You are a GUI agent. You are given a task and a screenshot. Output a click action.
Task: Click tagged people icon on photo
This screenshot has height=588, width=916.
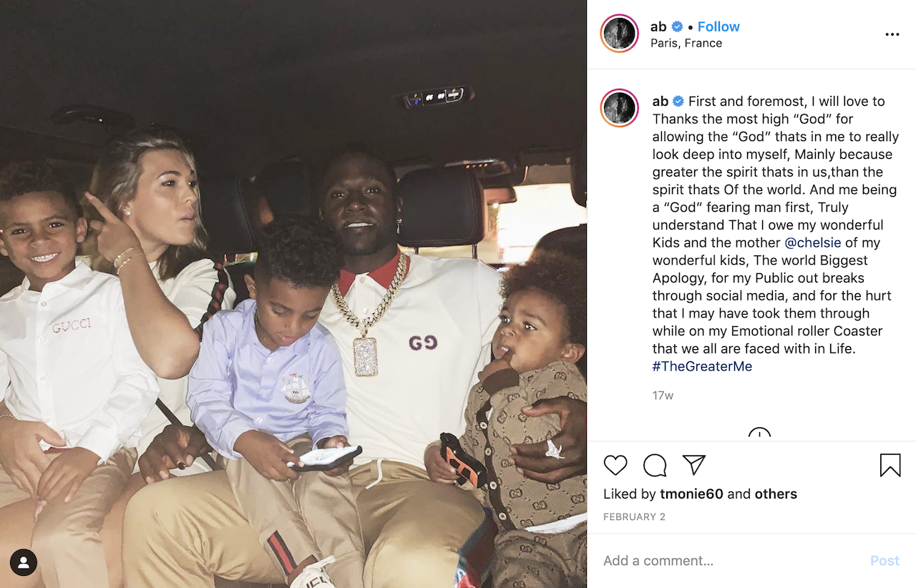coord(24,563)
